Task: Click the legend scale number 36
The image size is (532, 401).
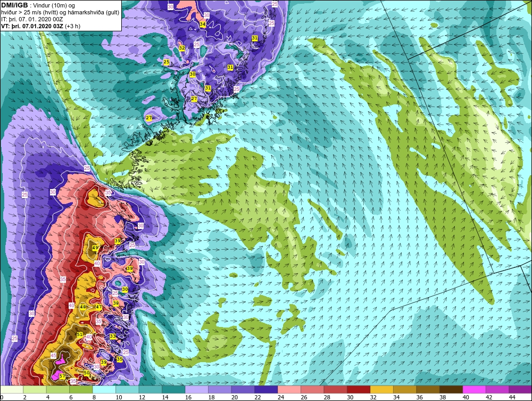Action: (x=420, y=397)
